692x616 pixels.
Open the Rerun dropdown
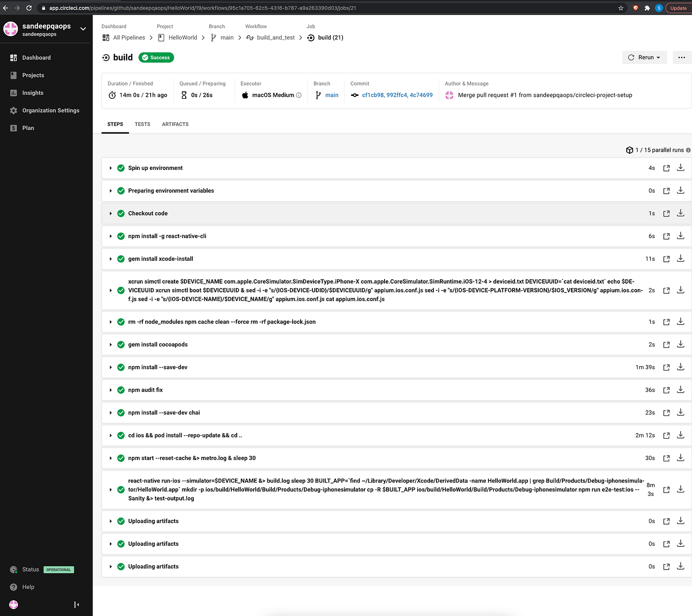(x=645, y=57)
